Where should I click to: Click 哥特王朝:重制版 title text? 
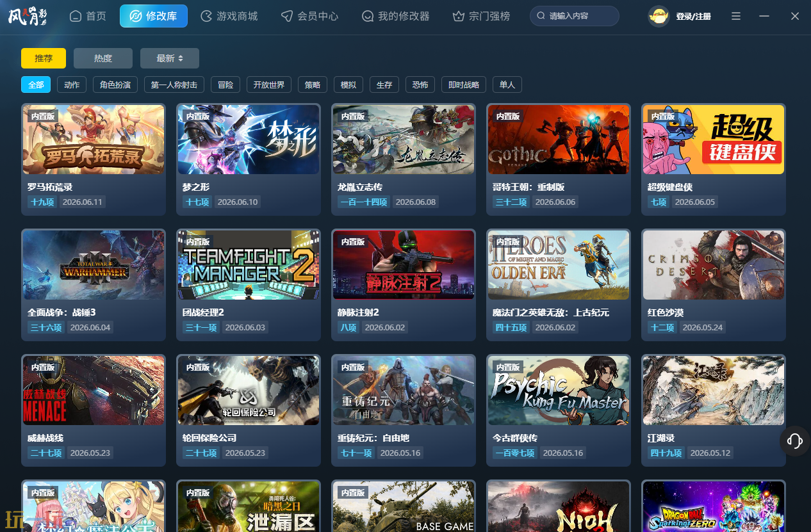coord(528,187)
